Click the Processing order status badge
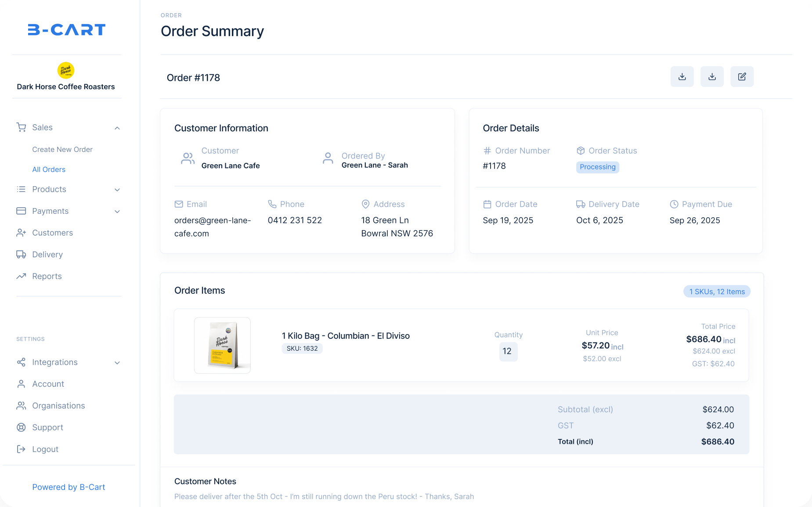Screen dimensions: 812x507 click(x=597, y=167)
